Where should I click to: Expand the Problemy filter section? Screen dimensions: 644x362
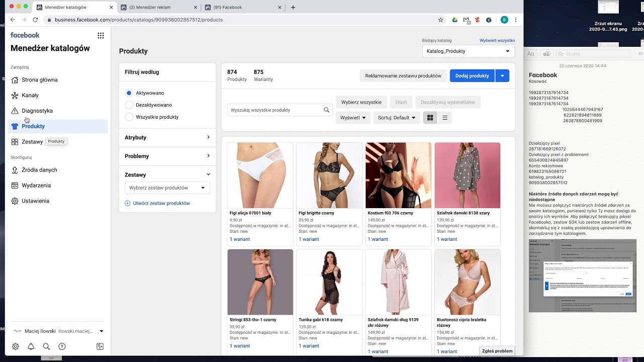click(x=167, y=156)
